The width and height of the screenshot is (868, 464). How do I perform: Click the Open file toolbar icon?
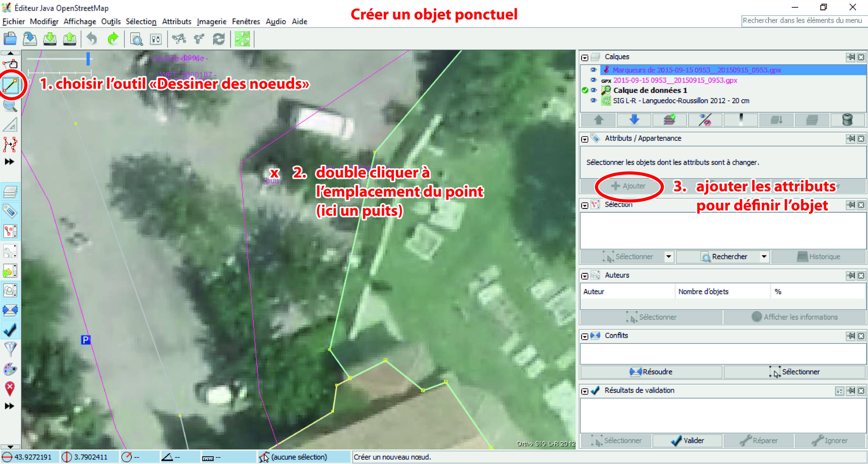pyautogui.click(x=10, y=39)
